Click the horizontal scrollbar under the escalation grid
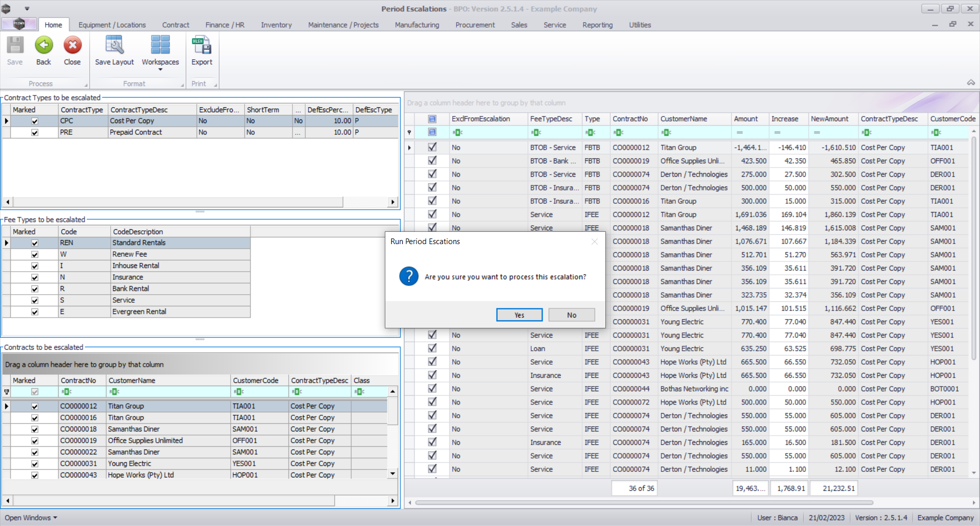The height and width of the screenshot is (526, 980). click(643, 503)
